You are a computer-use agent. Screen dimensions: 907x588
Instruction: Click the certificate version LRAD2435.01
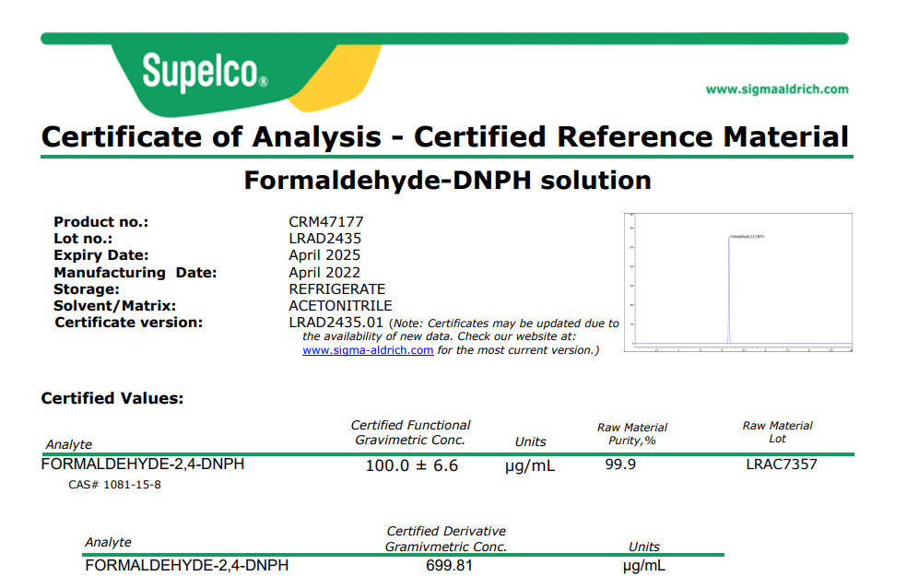tap(336, 323)
